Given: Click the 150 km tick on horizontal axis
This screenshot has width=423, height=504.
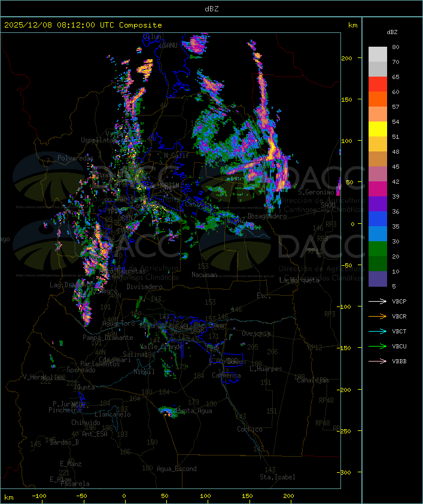Looking at the screenshot, I should pos(247,496).
